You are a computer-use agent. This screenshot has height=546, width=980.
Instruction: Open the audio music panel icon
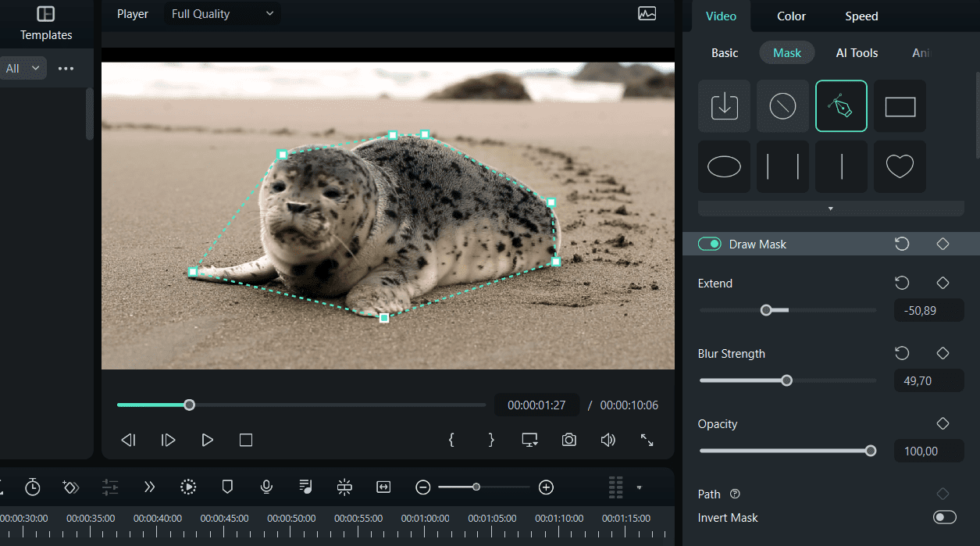pyautogui.click(x=305, y=487)
